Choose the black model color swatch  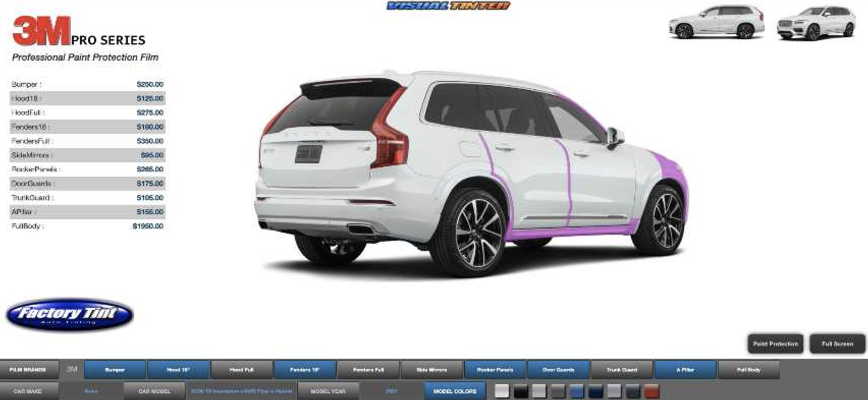coord(521,391)
